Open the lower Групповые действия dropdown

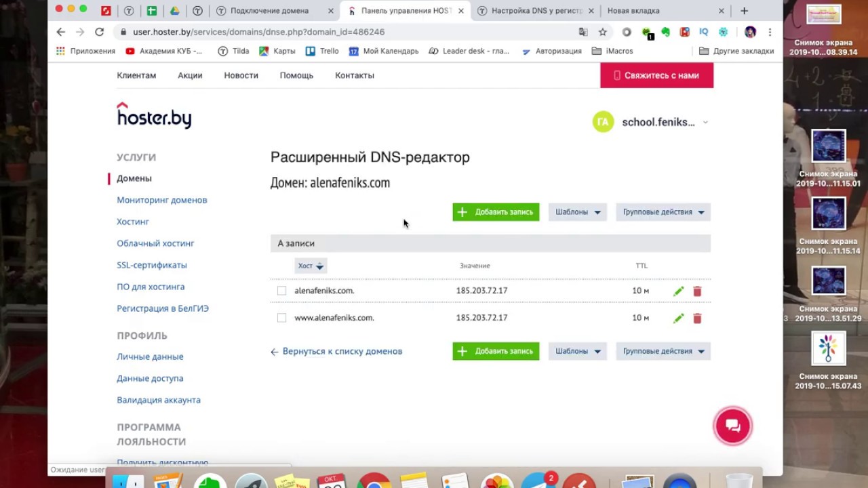(x=663, y=351)
